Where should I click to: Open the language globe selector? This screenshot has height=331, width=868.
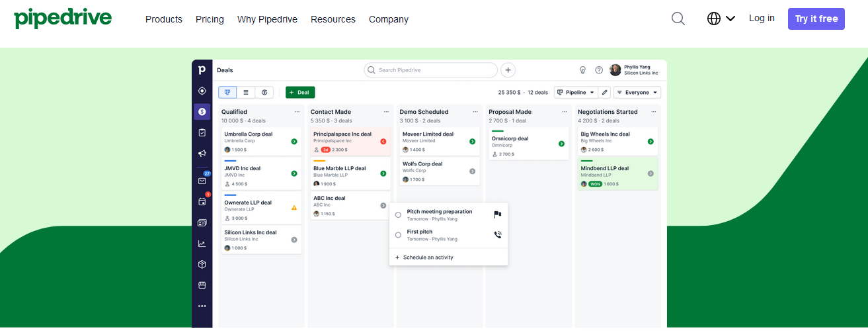721,19
